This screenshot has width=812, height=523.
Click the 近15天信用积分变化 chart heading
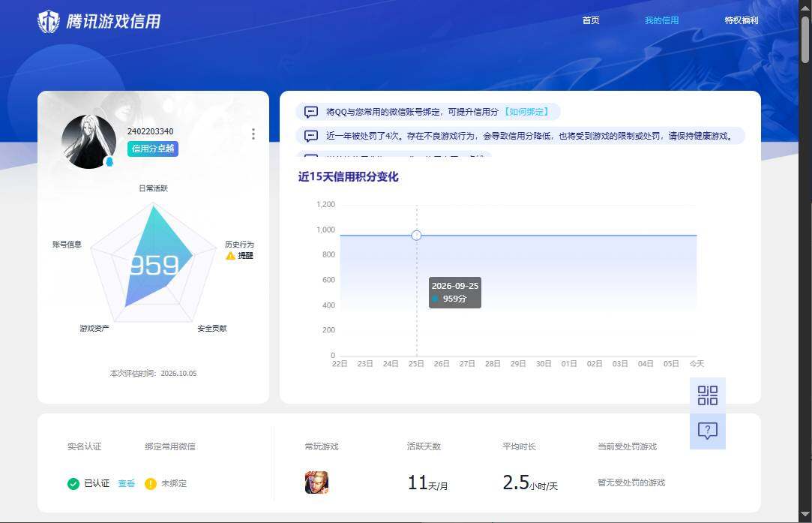(348, 177)
